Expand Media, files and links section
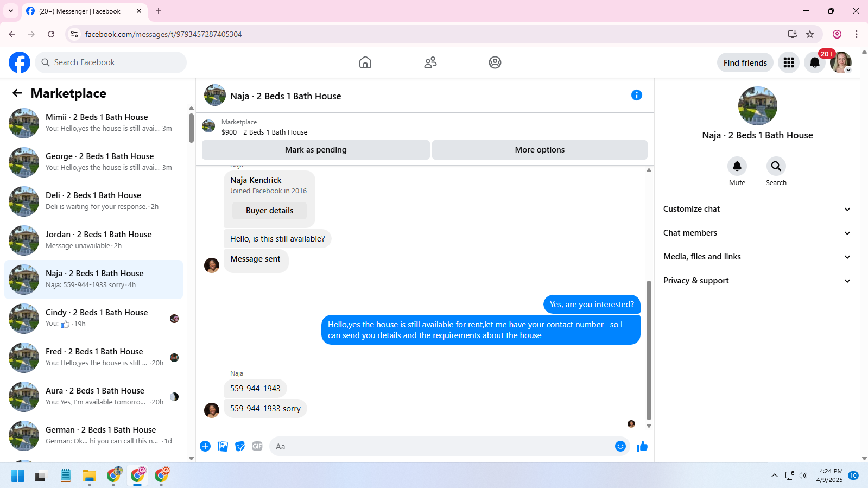 [757, 257]
